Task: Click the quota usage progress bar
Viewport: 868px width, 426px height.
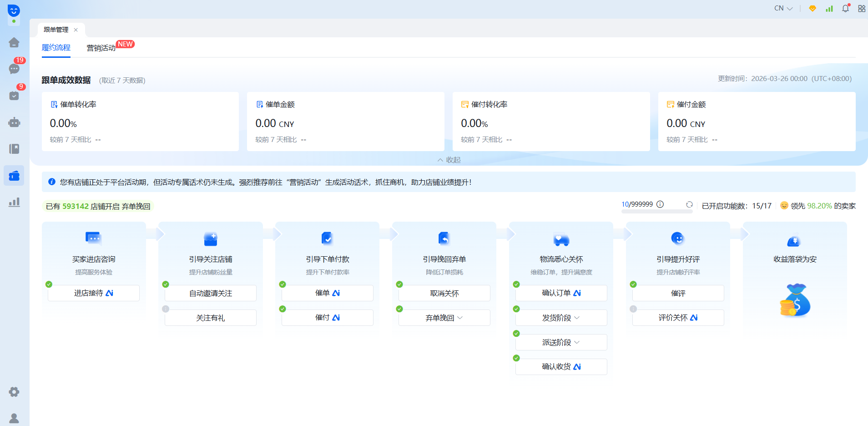Action: [x=656, y=212]
